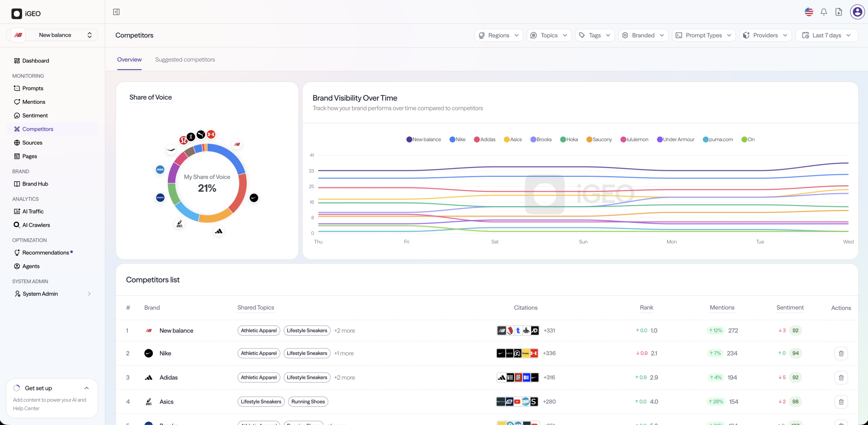Click the Asics logo on the donut chart

(179, 224)
